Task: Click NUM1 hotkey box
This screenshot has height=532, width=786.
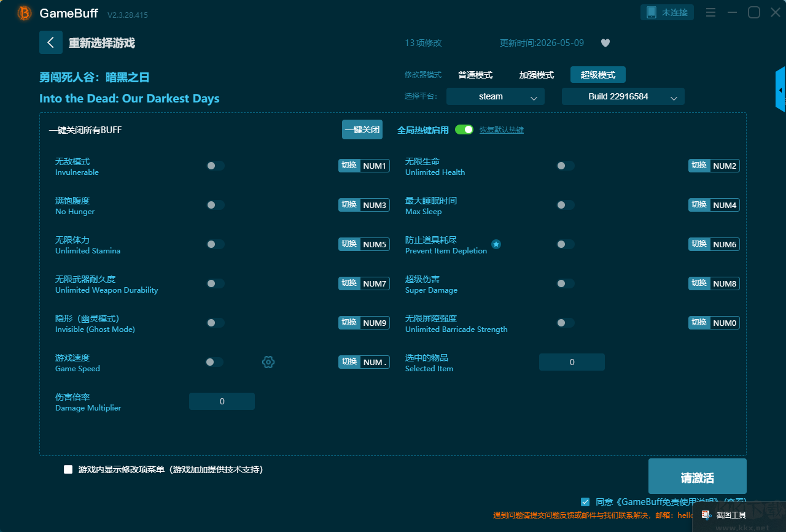Action: [x=375, y=166]
